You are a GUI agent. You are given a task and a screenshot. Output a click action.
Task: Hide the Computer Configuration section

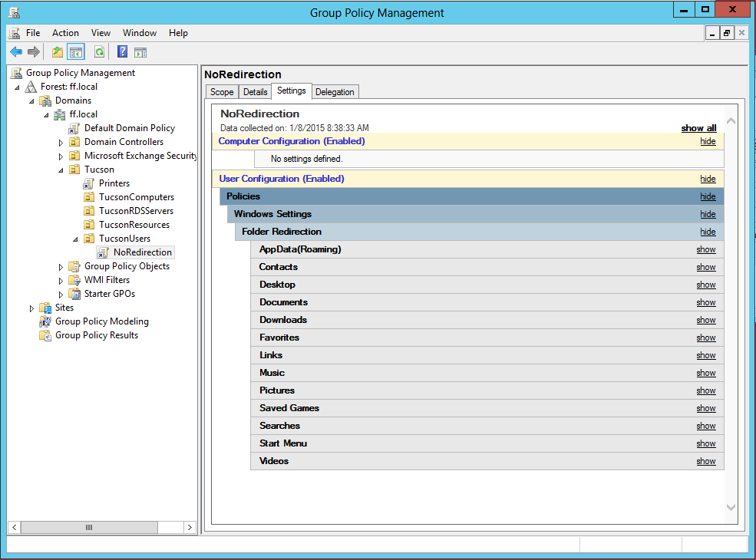pyautogui.click(x=708, y=141)
